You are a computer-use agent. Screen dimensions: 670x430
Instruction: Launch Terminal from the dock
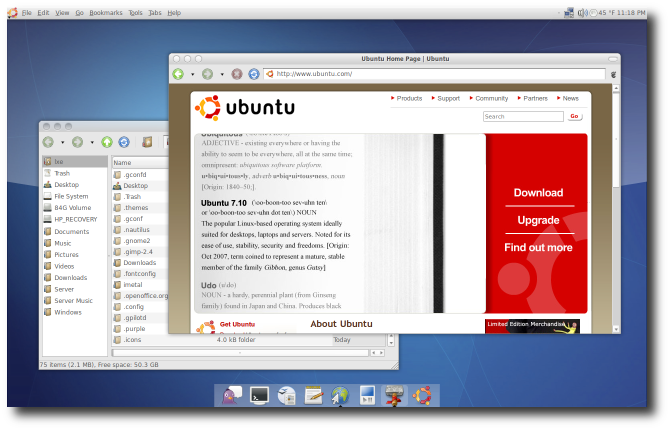[x=259, y=395]
